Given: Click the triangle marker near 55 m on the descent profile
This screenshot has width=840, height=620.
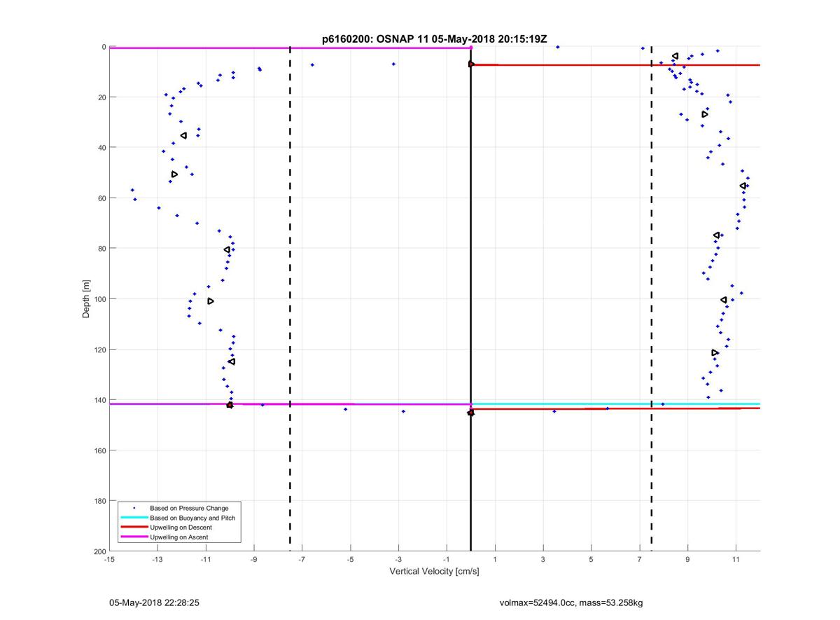Looking at the screenshot, I should pyautogui.click(x=743, y=186).
